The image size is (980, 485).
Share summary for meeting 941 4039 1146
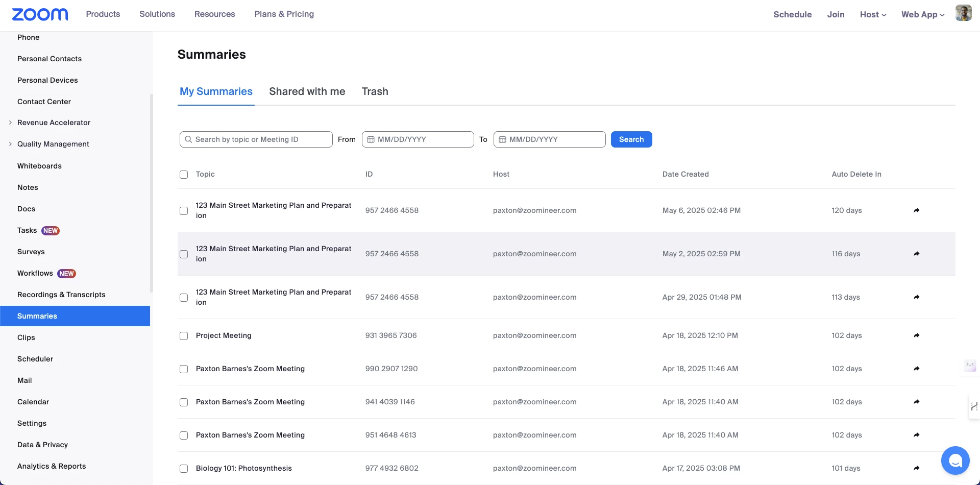[x=917, y=402]
